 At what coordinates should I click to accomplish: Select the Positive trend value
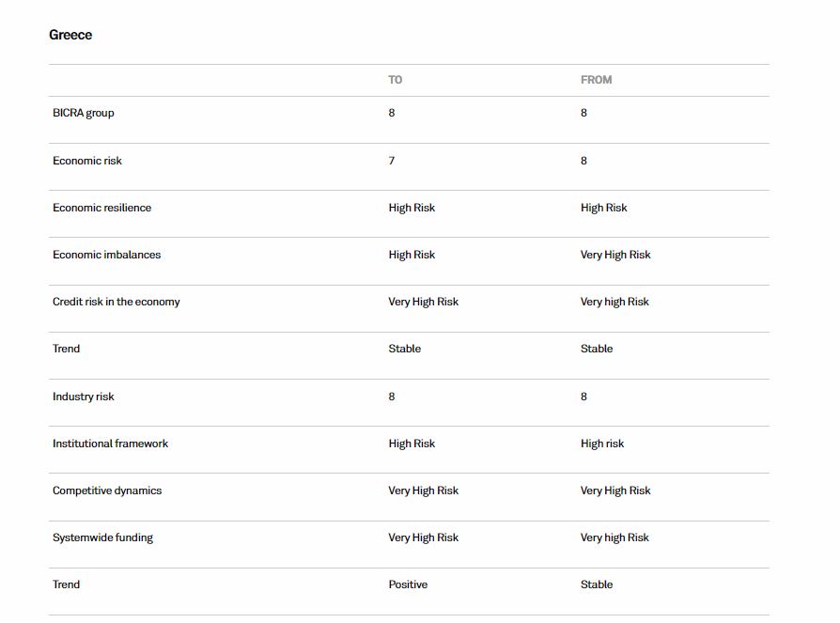[408, 584]
